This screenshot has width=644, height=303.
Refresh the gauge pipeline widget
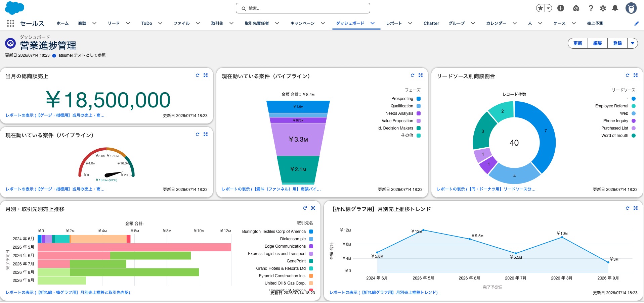[x=198, y=134]
